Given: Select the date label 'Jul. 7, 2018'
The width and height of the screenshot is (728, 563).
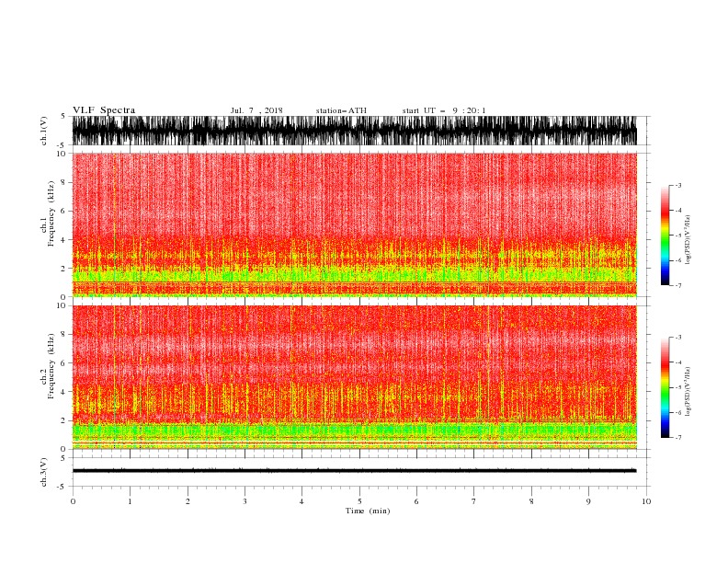Looking at the screenshot, I should click(x=256, y=110).
